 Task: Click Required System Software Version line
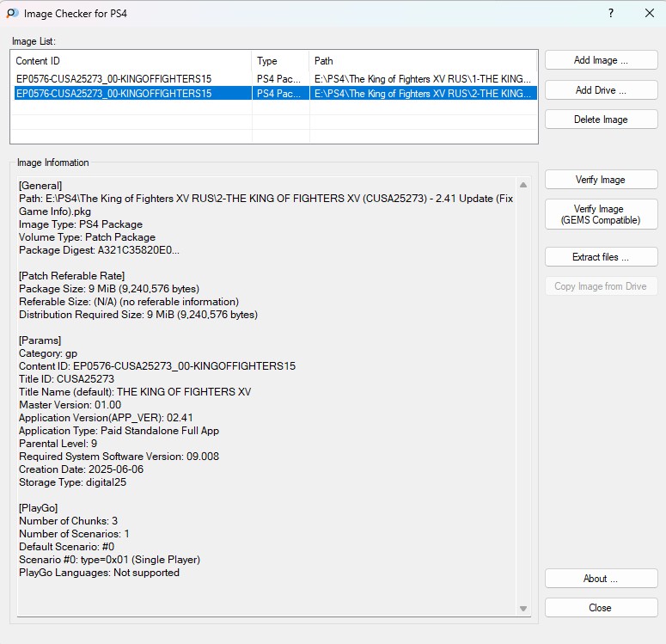(x=119, y=457)
